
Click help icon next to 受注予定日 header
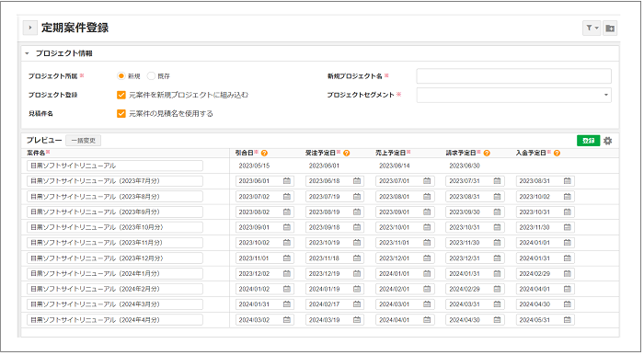347,153
